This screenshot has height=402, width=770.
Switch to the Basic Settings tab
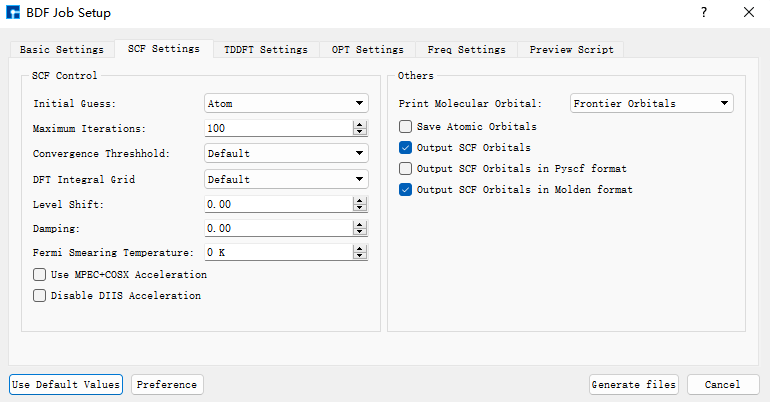[62, 50]
